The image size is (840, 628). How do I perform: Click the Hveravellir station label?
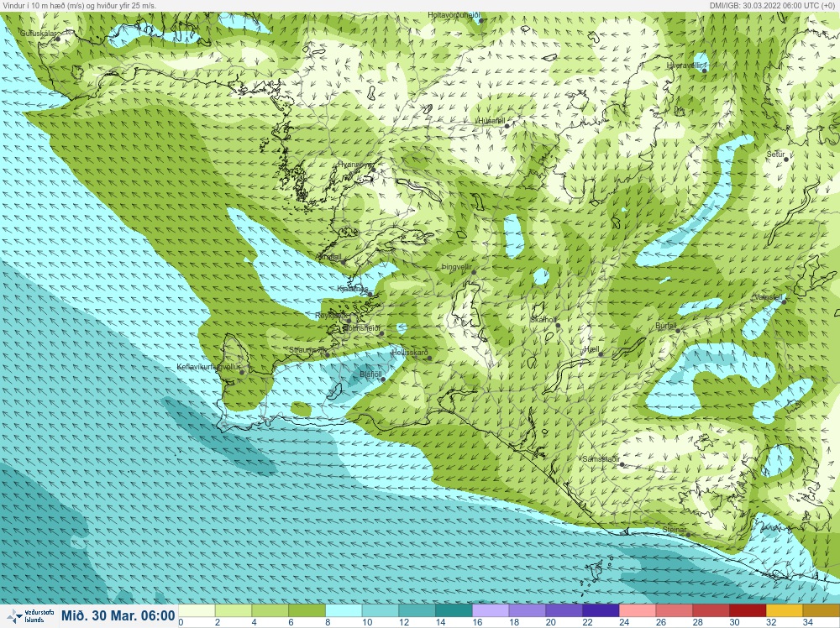[x=684, y=65]
